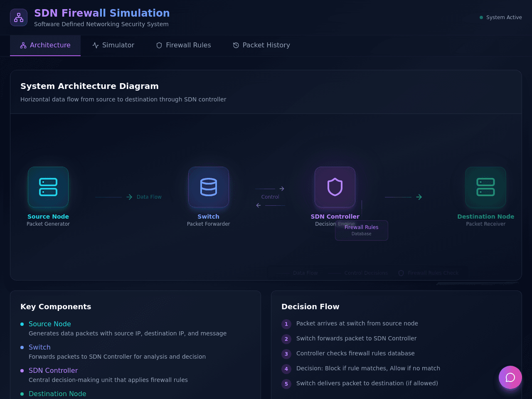532x399 pixels.
Task: Click the arrow toward Destination Node
Action: 419,197
